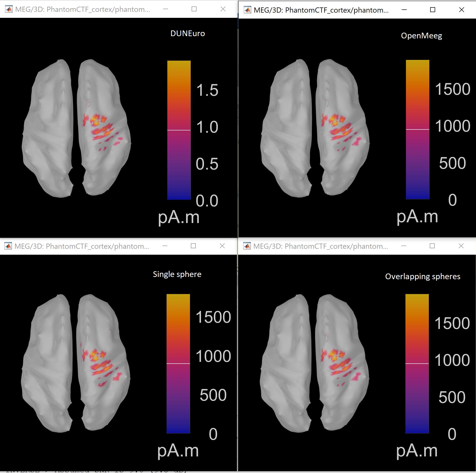Image resolution: width=476 pixels, height=473 pixels.
Task: Close the Overlapping spheres figure window
Action: coord(461,246)
